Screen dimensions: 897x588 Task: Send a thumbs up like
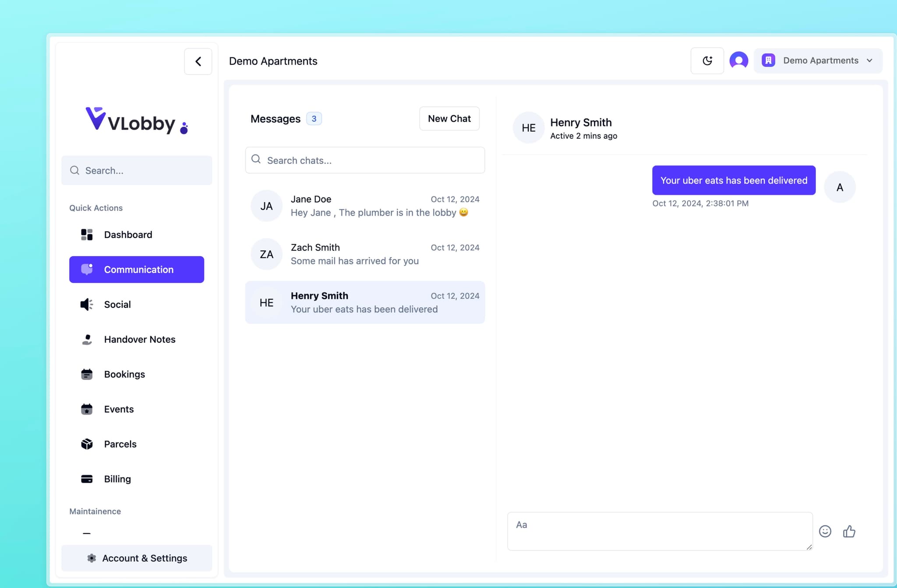(x=849, y=531)
